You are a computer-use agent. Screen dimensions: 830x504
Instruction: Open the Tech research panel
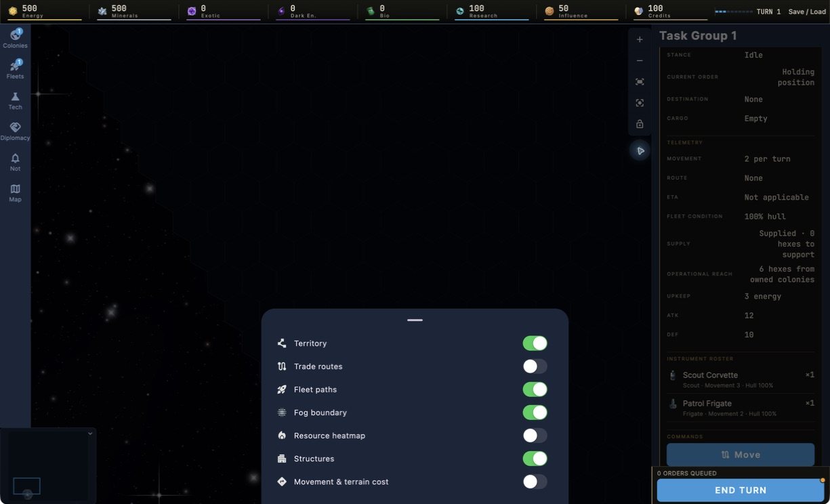[15, 101]
